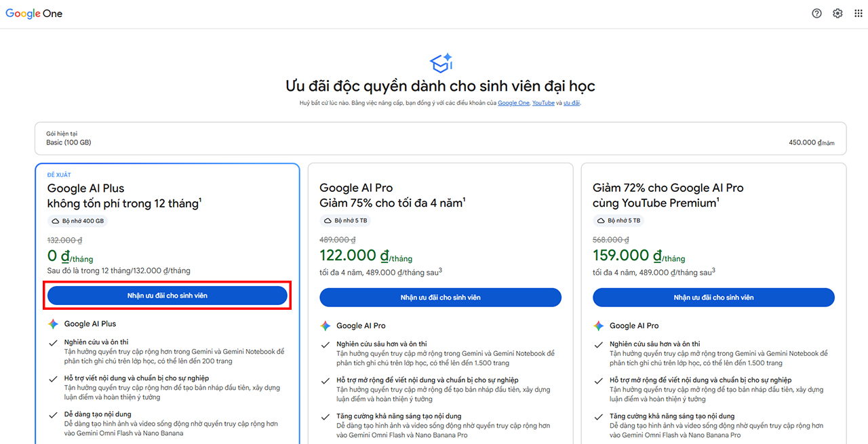Click the '122.000 ₫/tháng' price
The image size is (868, 444).
point(366,256)
